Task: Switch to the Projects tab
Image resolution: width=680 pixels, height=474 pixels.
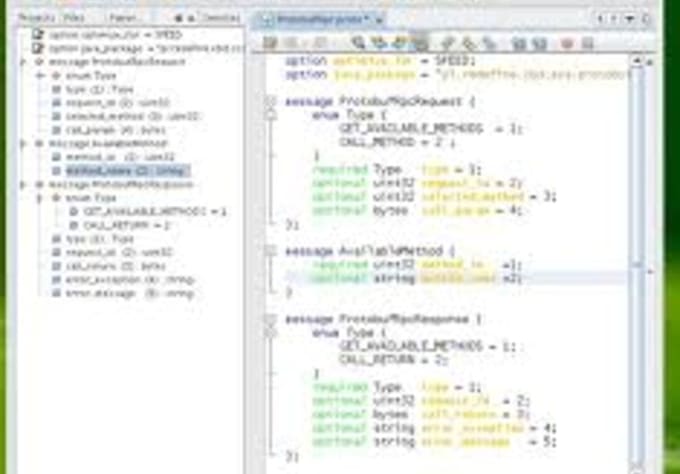Action: pyautogui.click(x=37, y=18)
